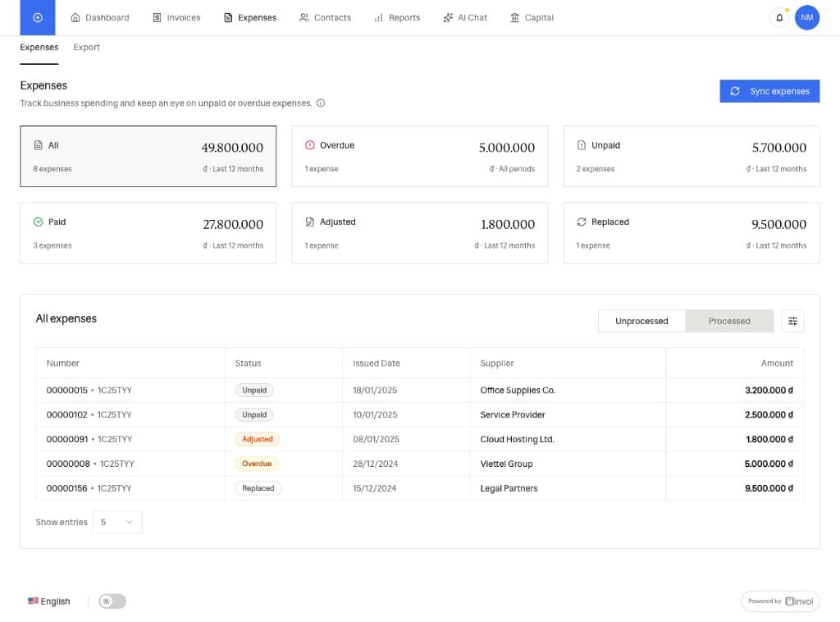Click the info icon beside expenses description
This screenshot has height=622, width=840.
point(321,103)
